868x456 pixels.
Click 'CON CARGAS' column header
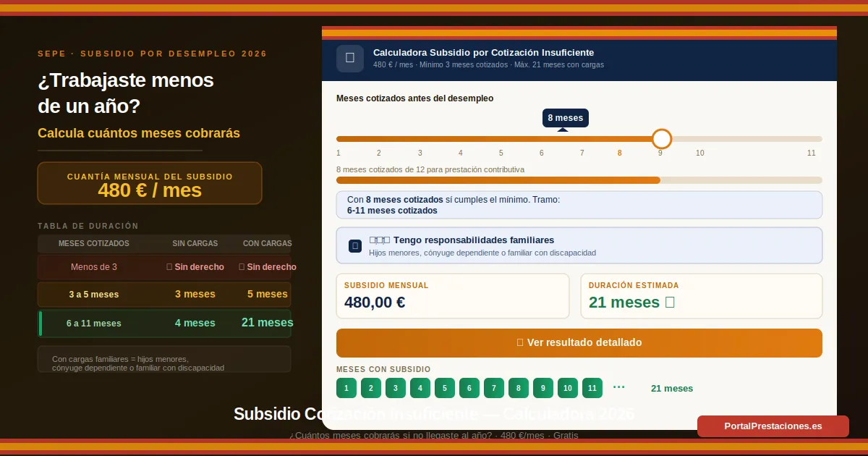click(x=268, y=244)
